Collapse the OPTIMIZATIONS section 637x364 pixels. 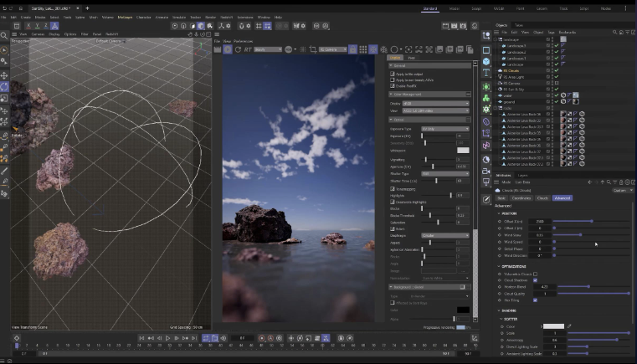(499, 265)
